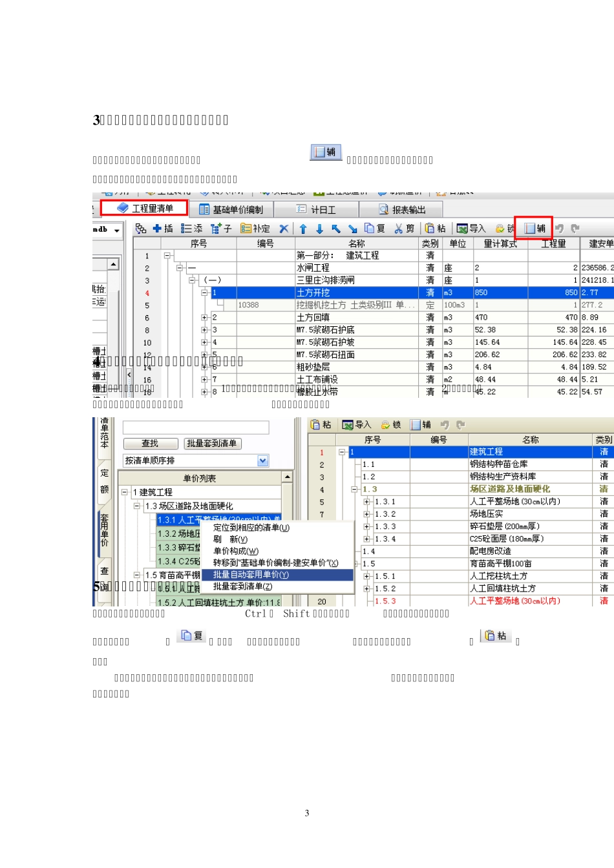Expand the 2 土方回填 tree node
Image resolution: width=614 pixels, height=868 pixels.
[x=204, y=318]
